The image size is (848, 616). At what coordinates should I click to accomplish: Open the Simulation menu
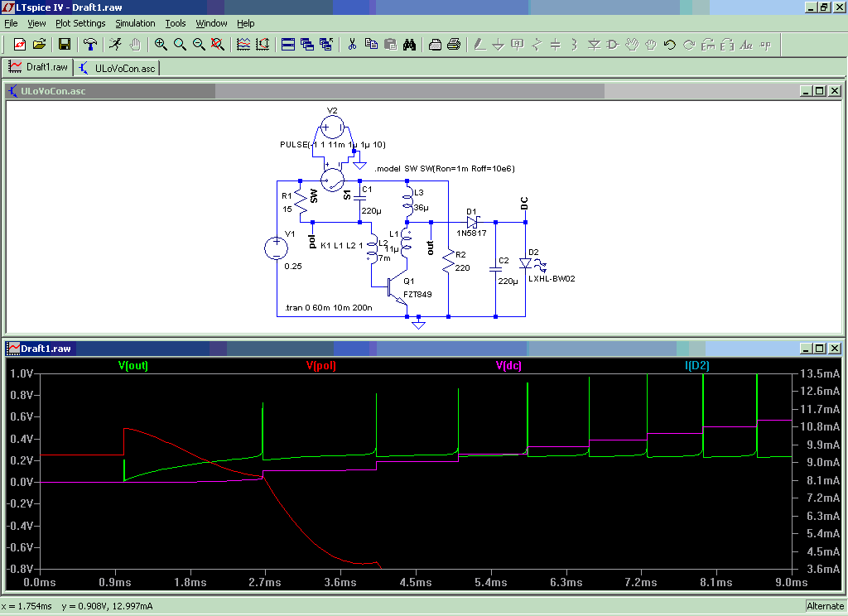click(x=135, y=23)
